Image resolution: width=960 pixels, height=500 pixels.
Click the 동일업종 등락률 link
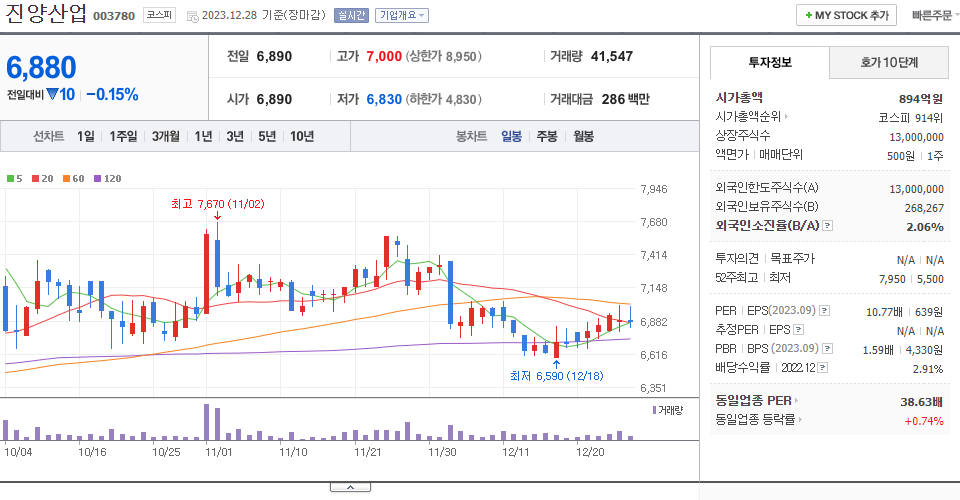pyautogui.click(x=755, y=420)
